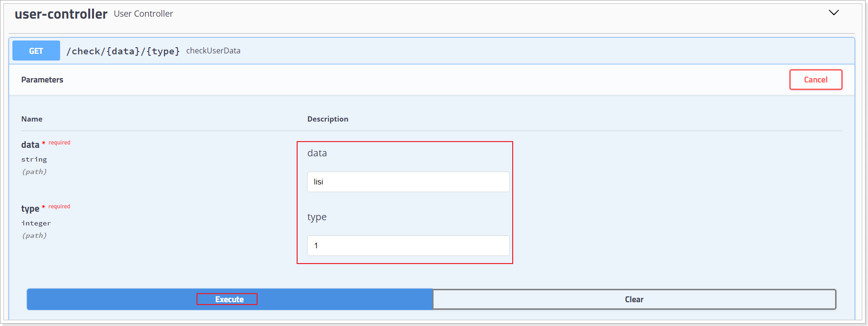Click the string type label
Screen dimensions: 868x326
pyautogui.click(x=34, y=159)
